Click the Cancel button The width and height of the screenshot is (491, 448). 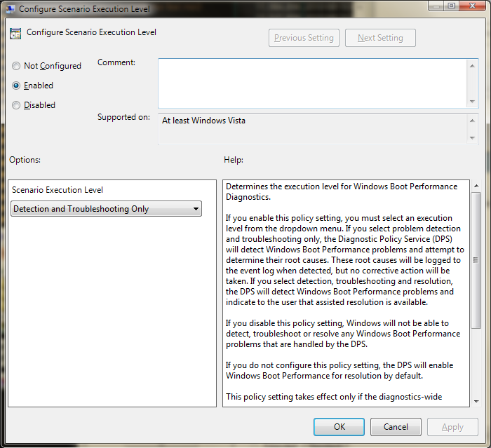pos(396,427)
